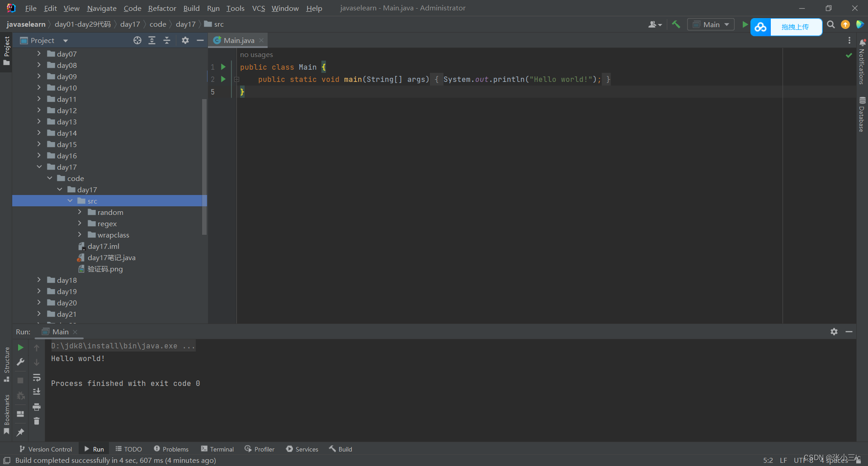Run class Main via gutter arrow line 1
The width and height of the screenshot is (868, 466).
coord(223,67)
